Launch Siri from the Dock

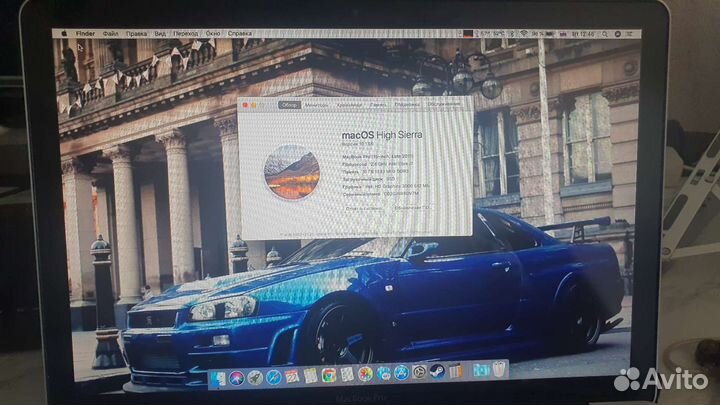pos(236,378)
